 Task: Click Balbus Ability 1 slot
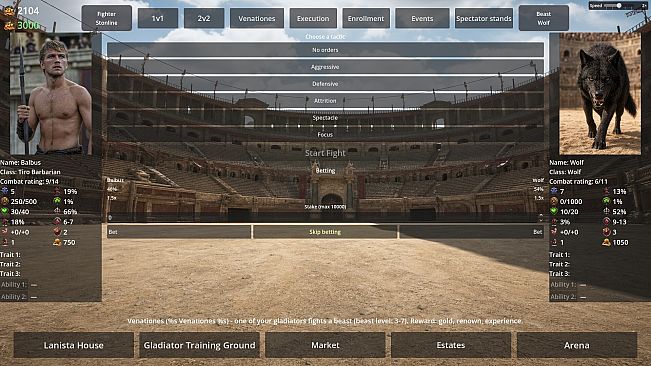point(19,285)
